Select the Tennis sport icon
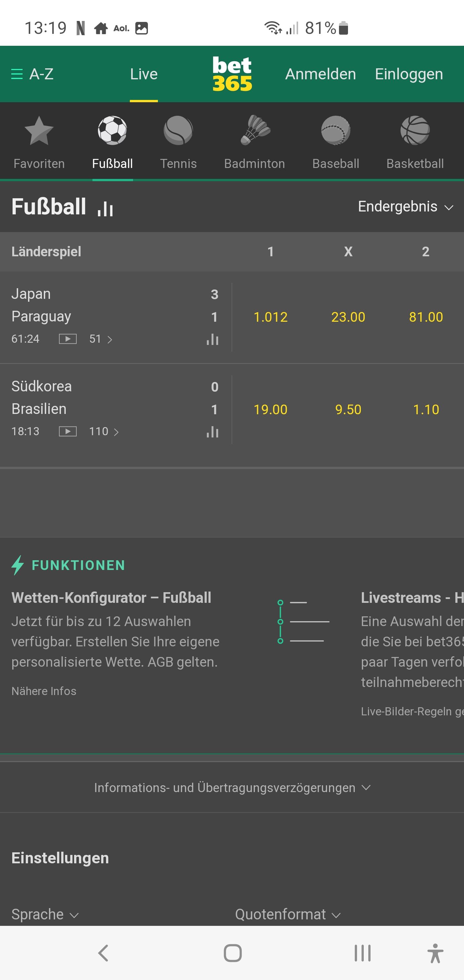Screen dimensions: 464x980 [179, 131]
